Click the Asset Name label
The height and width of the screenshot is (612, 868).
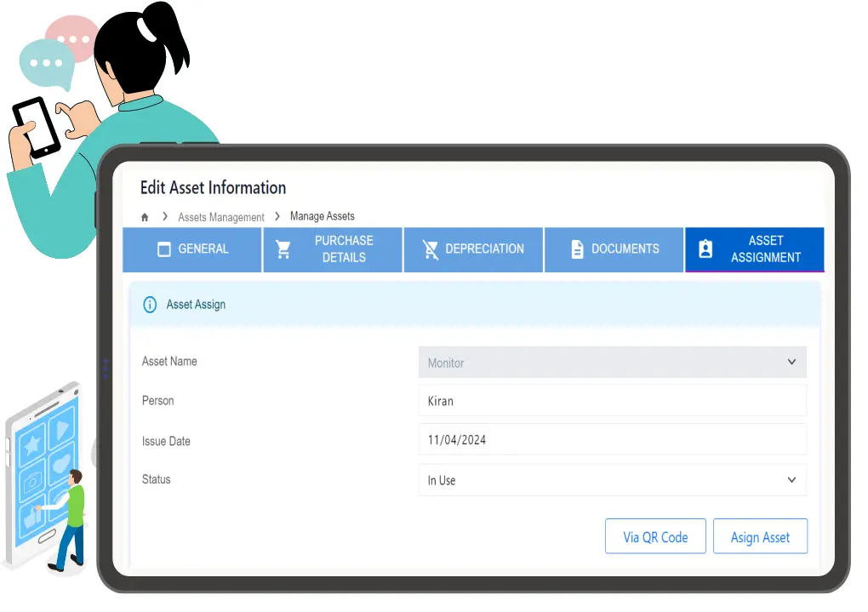coord(169,361)
